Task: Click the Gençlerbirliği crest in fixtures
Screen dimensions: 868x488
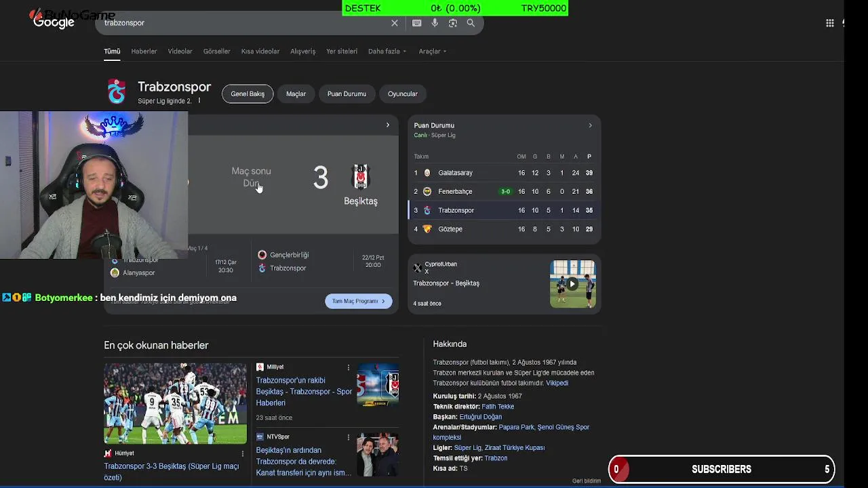Action: click(x=262, y=255)
